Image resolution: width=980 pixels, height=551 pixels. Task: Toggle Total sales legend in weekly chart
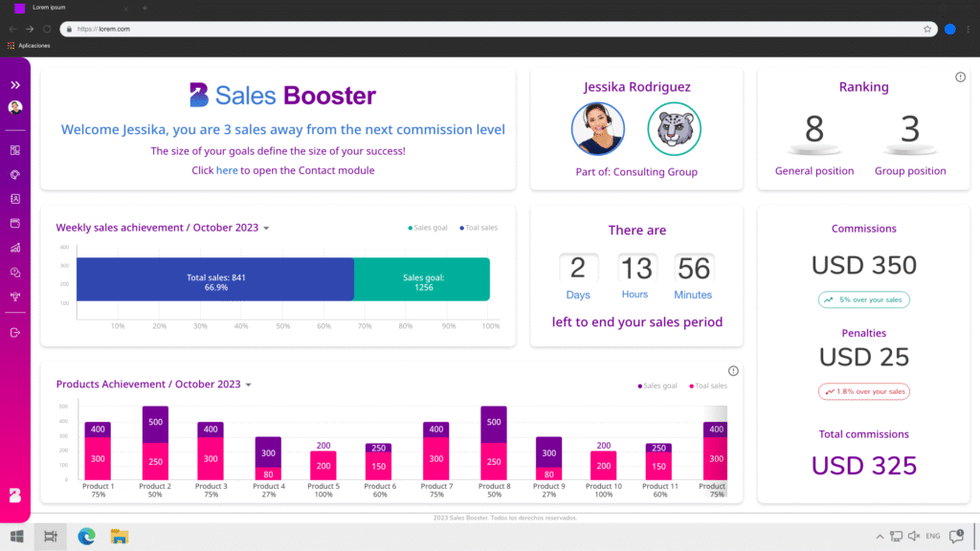[x=479, y=228]
